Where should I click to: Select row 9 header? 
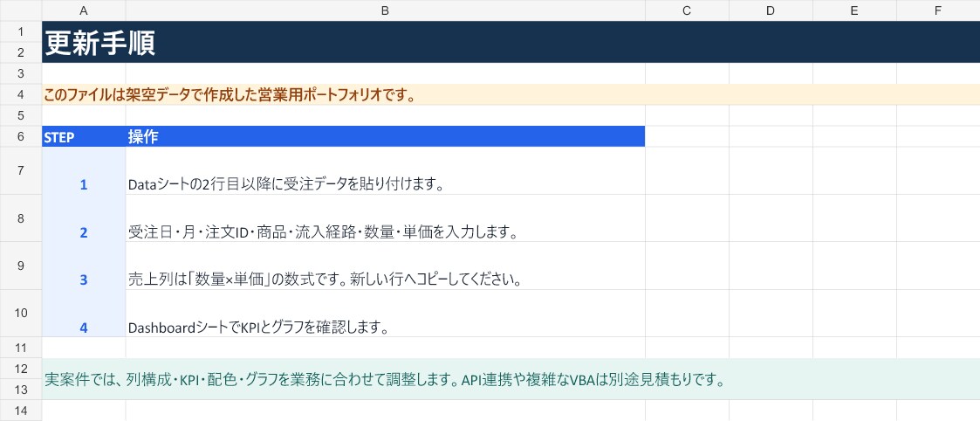point(21,266)
